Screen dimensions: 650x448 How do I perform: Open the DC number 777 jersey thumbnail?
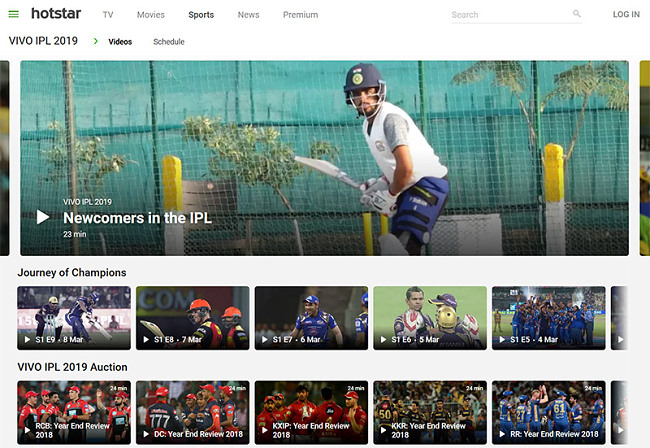[193, 412]
